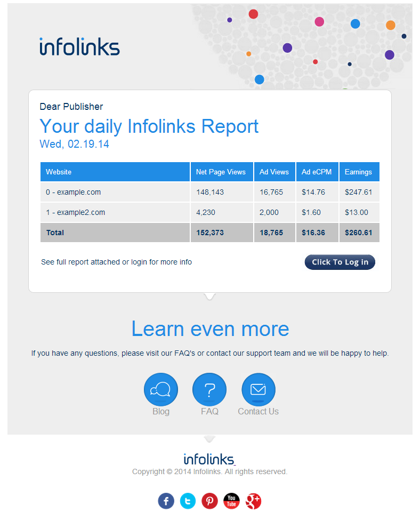This screenshot has height=512, width=420.
Task: Visit the Google Plus page icon
Action: pos(253,501)
